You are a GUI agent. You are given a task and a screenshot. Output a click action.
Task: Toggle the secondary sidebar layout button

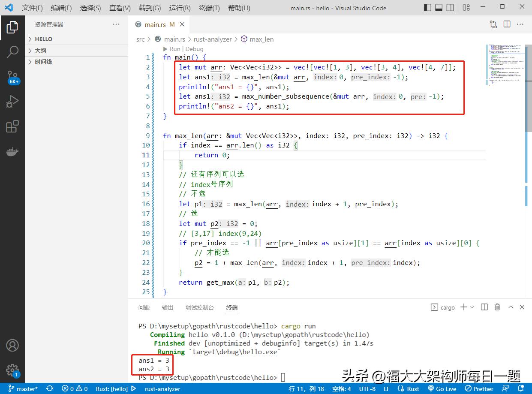(450, 7)
